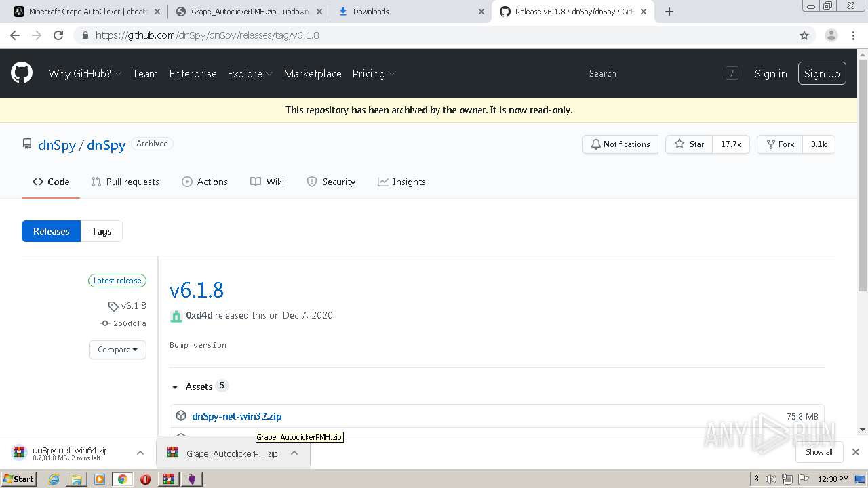Open the Marketplace link
The width and height of the screenshot is (868, 488).
[313, 73]
